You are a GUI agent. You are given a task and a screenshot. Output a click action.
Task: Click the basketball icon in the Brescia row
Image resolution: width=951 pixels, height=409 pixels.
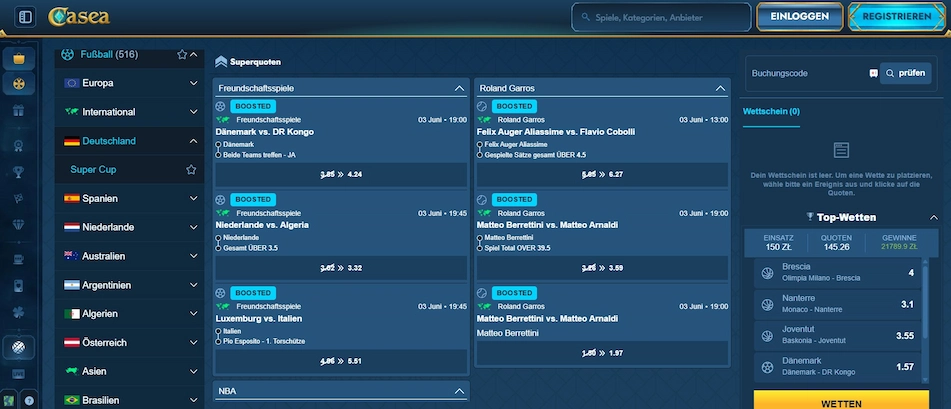point(767,272)
